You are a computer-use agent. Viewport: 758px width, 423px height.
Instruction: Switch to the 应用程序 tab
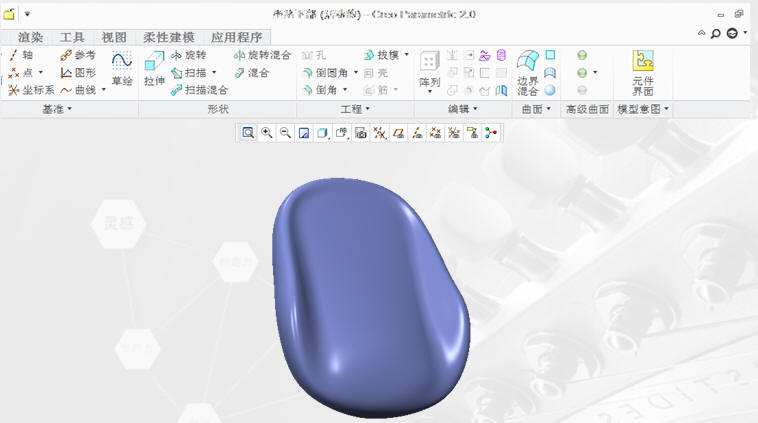point(236,37)
